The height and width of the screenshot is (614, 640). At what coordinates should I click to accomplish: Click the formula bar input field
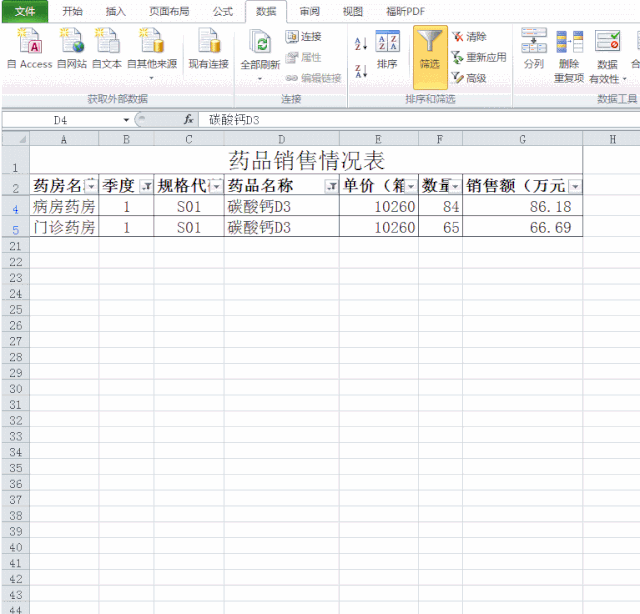click(419, 120)
